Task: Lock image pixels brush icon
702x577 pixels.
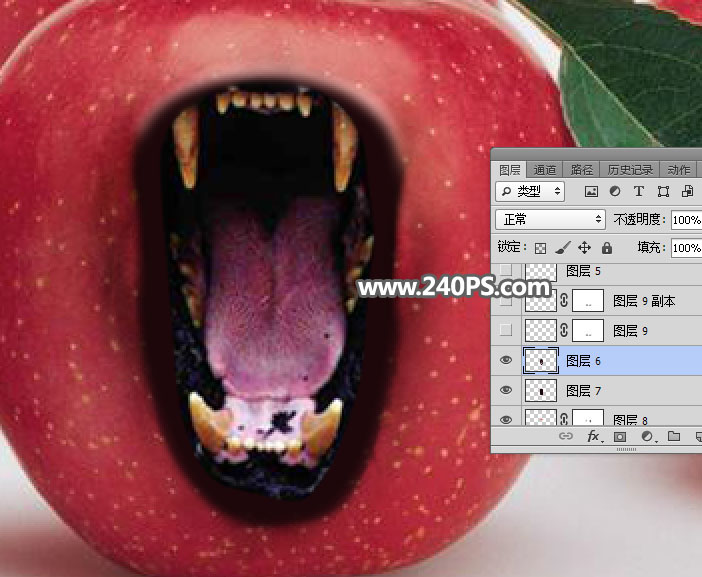Action: 562,248
